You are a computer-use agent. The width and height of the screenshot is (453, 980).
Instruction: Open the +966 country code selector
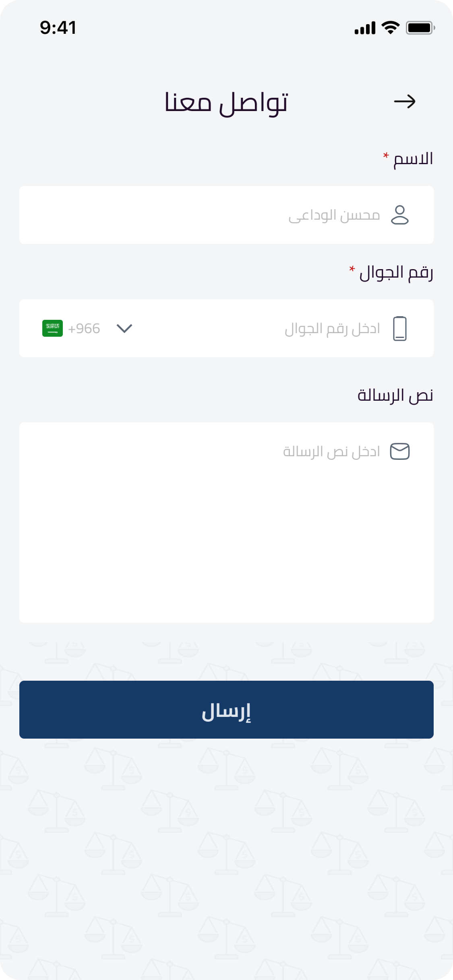pos(84,329)
